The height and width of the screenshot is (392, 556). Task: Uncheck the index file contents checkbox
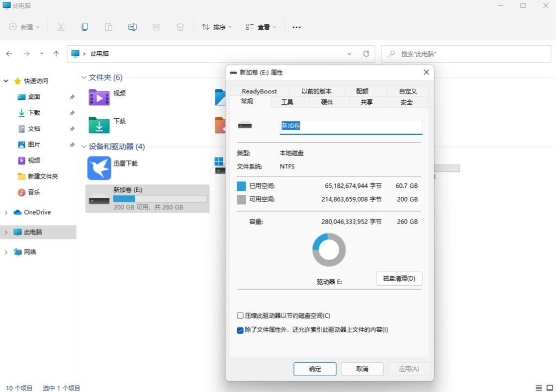click(240, 330)
